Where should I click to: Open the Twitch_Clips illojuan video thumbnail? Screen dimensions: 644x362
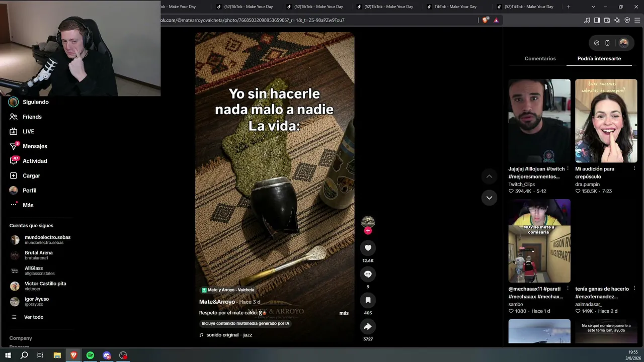(x=539, y=121)
